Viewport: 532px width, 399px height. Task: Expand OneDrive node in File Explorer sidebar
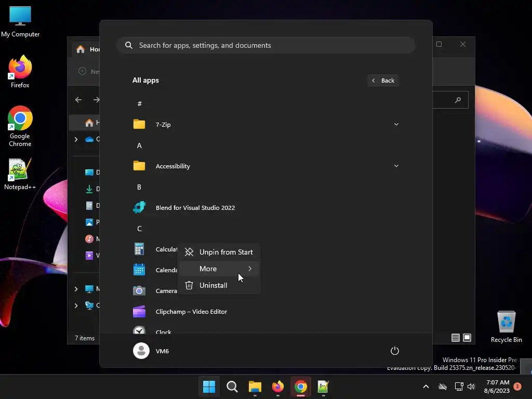point(76,139)
